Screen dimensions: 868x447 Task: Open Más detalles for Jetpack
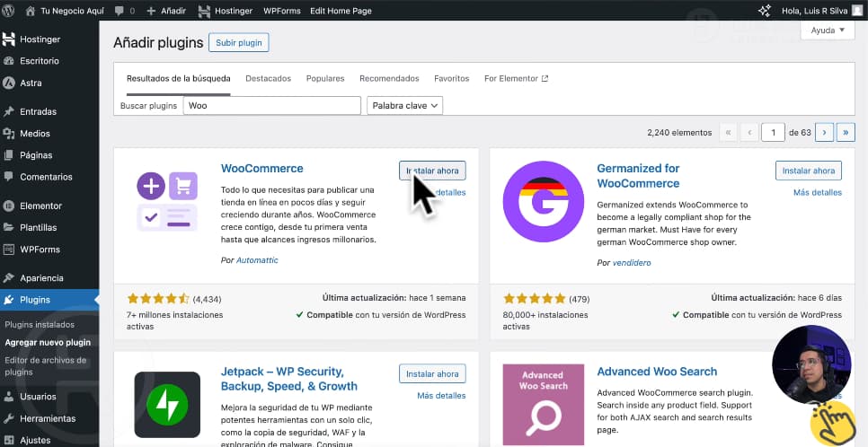coord(441,396)
